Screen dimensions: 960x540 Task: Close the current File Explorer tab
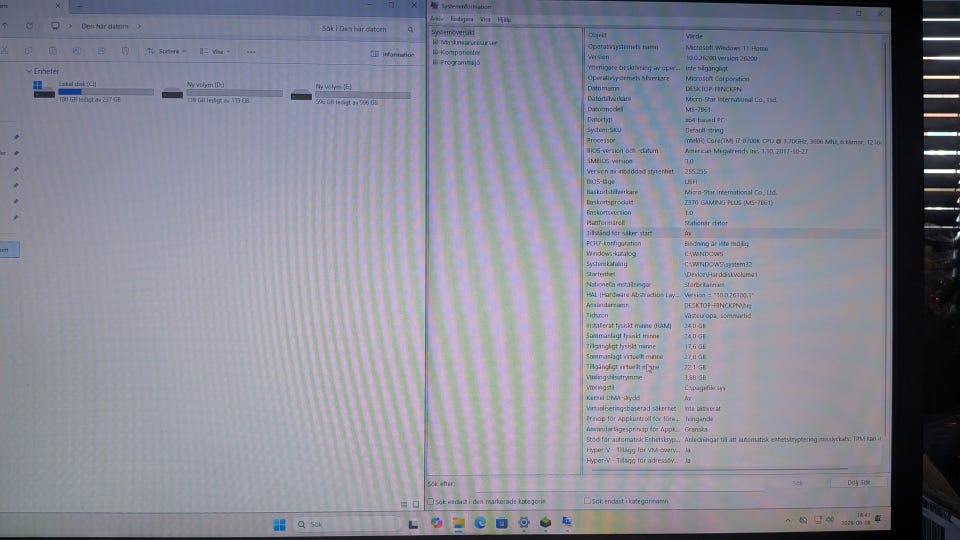click(x=58, y=6)
